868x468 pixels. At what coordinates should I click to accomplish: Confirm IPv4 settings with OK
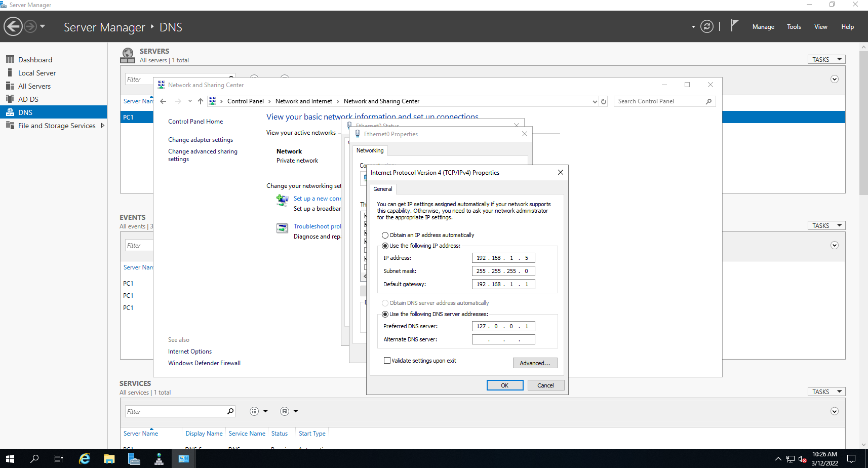(x=505, y=385)
